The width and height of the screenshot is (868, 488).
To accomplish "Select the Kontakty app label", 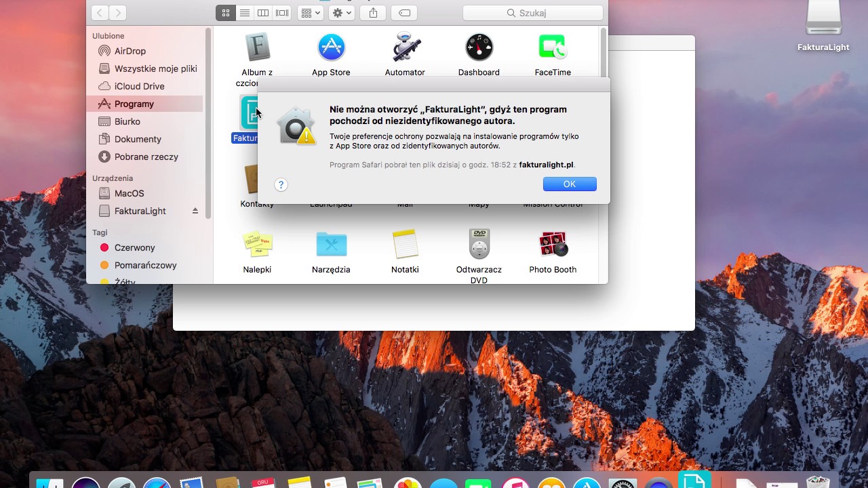I will [x=257, y=204].
